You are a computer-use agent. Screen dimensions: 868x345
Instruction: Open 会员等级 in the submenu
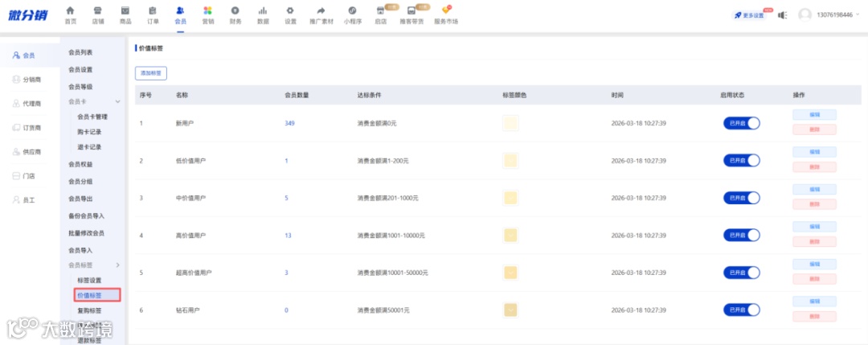(81, 87)
